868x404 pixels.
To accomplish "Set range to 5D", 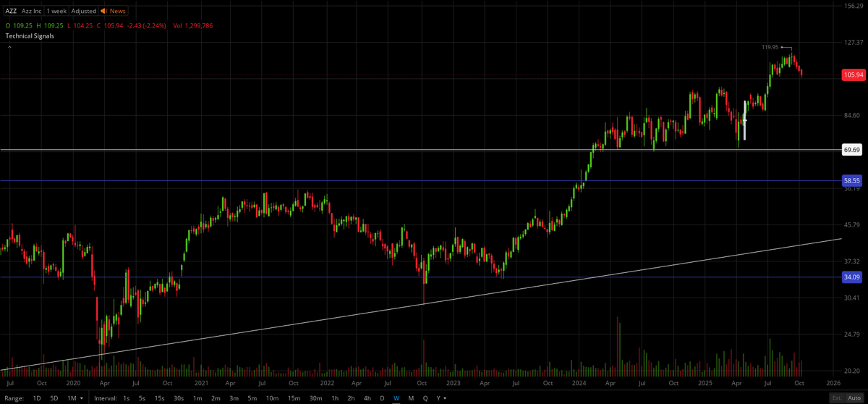I will [x=54, y=398].
